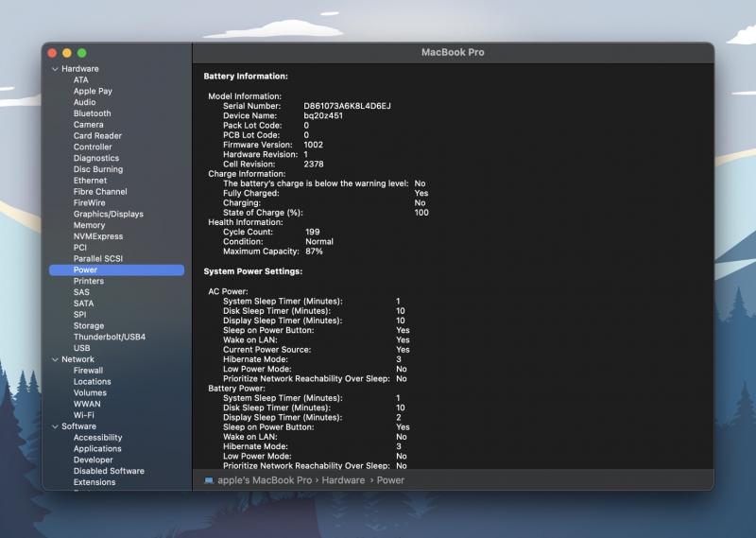This screenshot has width=756, height=538.
Task: Open Extensions under Software
Action: click(94, 482)
